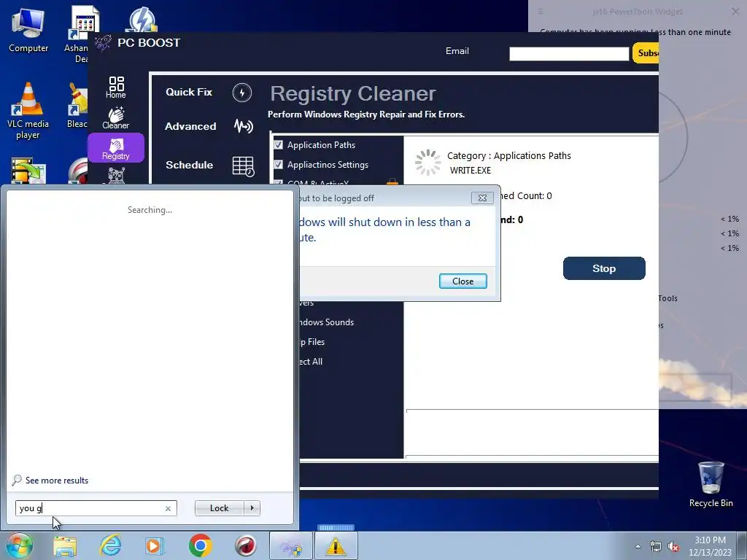747x560 pixels.
Task: Click the scanning progress spinner
Action: [x=427, y=163]
